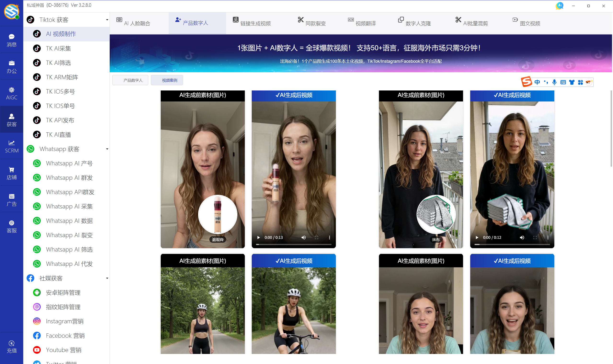Mute the first video's volume
The height and width of the screenshot is (364, 613).
click(x=304, y=237)
